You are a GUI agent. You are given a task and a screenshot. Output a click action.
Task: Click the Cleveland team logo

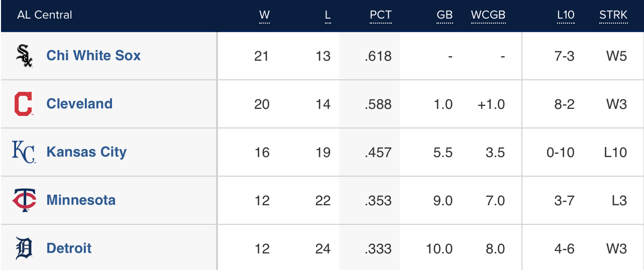[24, 104]
